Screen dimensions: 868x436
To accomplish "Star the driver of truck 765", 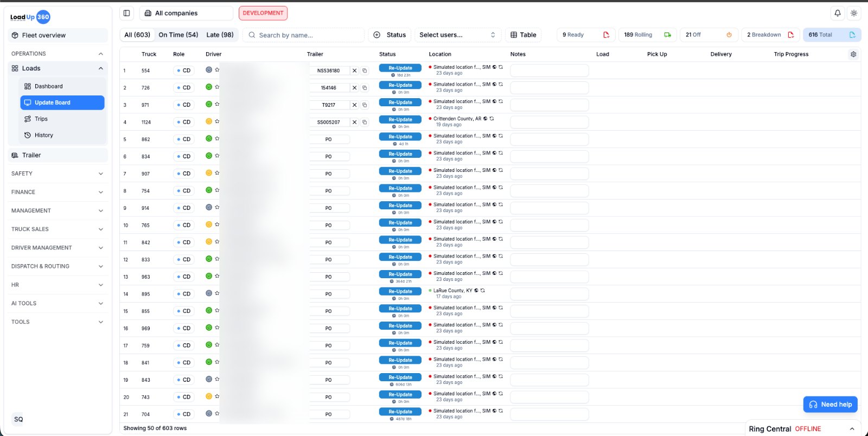I will click(x=217, y=225).
